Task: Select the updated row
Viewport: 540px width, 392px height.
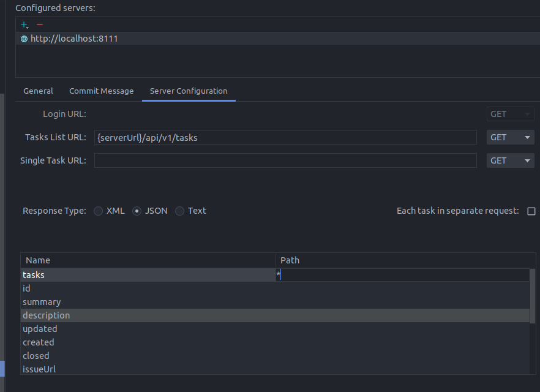Action: click(275, 329)
